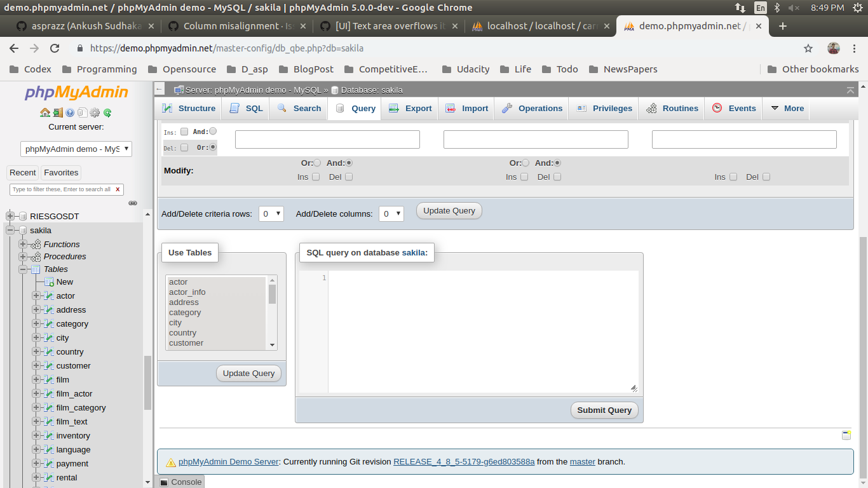Check the criteria row Del checkbox
This screenshot has height=488, width=868.
tap(184, 147)
